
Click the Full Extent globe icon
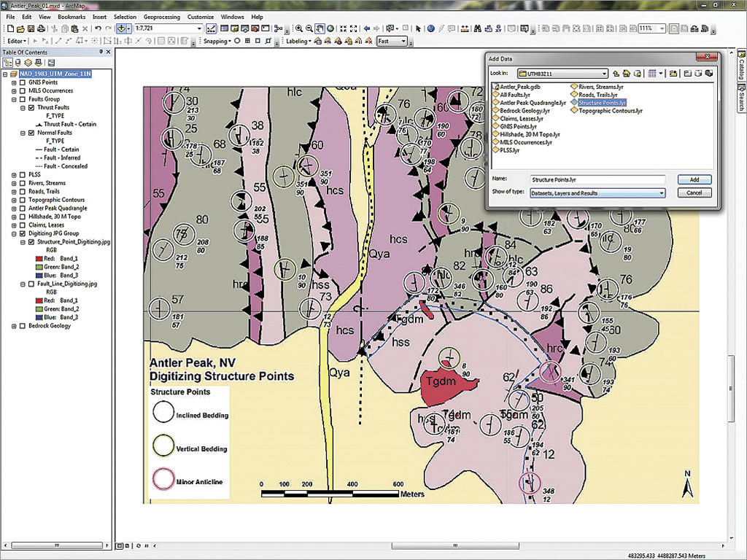point(330,28)
